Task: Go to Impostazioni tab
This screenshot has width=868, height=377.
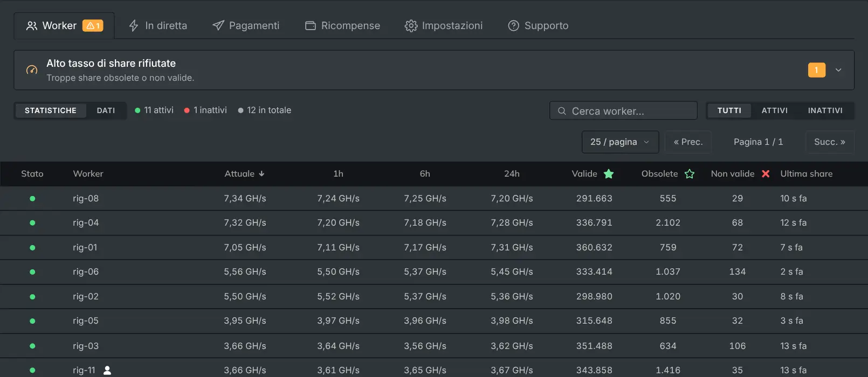Action: pos(444,26)
